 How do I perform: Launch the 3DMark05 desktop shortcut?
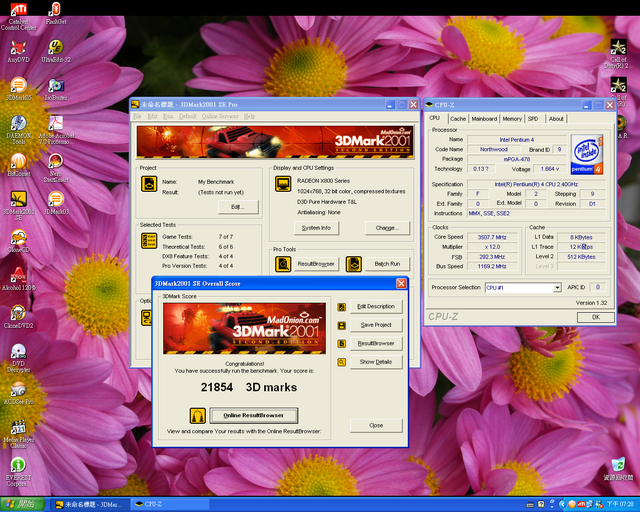18,89
